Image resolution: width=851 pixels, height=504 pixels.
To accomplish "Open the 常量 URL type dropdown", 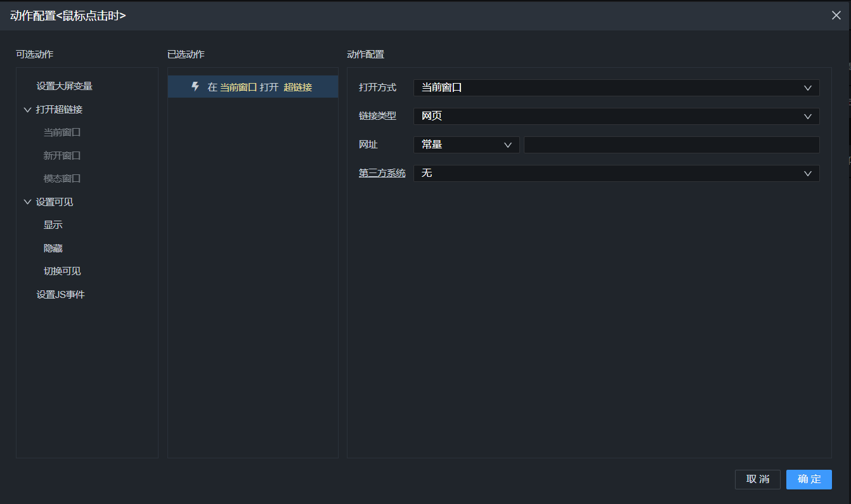I will [x=466, y=145].
